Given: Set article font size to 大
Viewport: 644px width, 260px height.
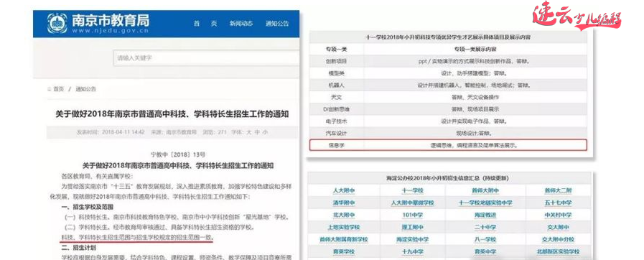Looking at the screenshot, I should 248,132.
